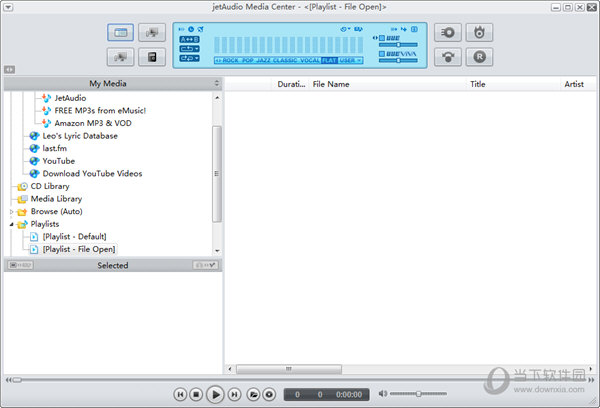
Task: Open the title bar main menu dropdown
Action: point(8,7)
